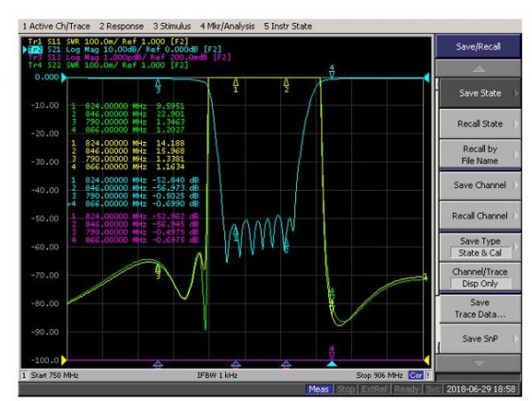Click the IFBW 1 kHz readout
Screen dimensions: 532x401
(x=217, y=375)
